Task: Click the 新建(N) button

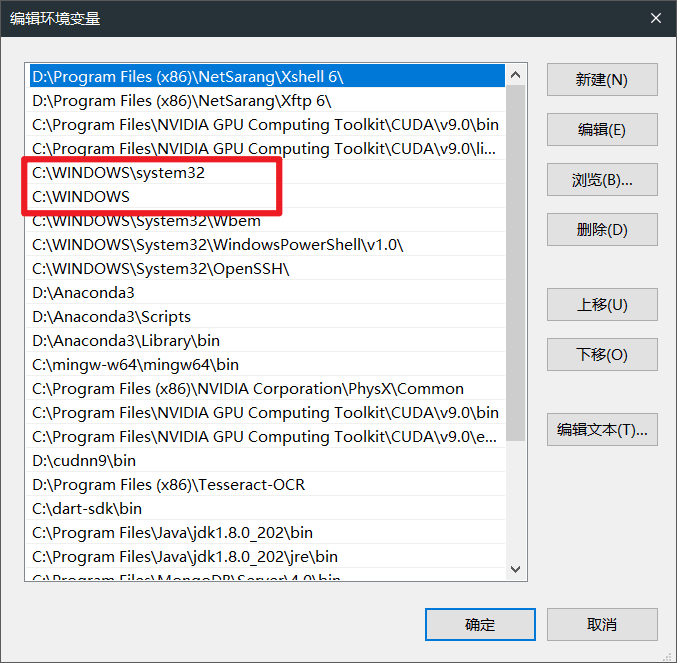Action: coord(602,80)
